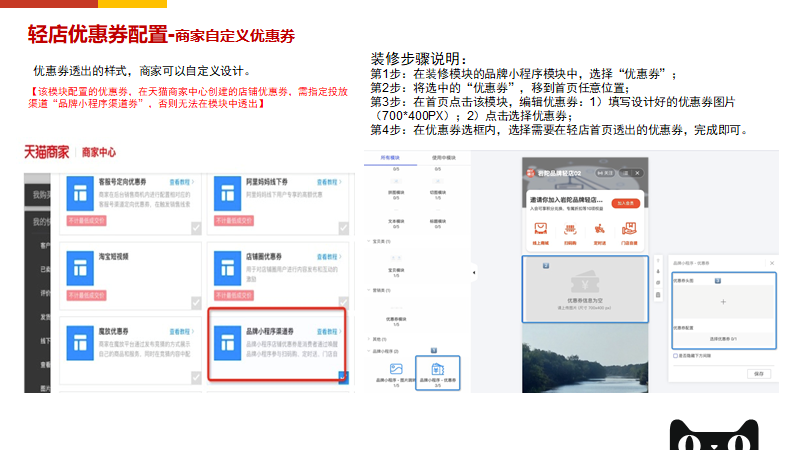
Task: Check the 是否隐藏下方间隙 checkbox
Action: [676, 356]
